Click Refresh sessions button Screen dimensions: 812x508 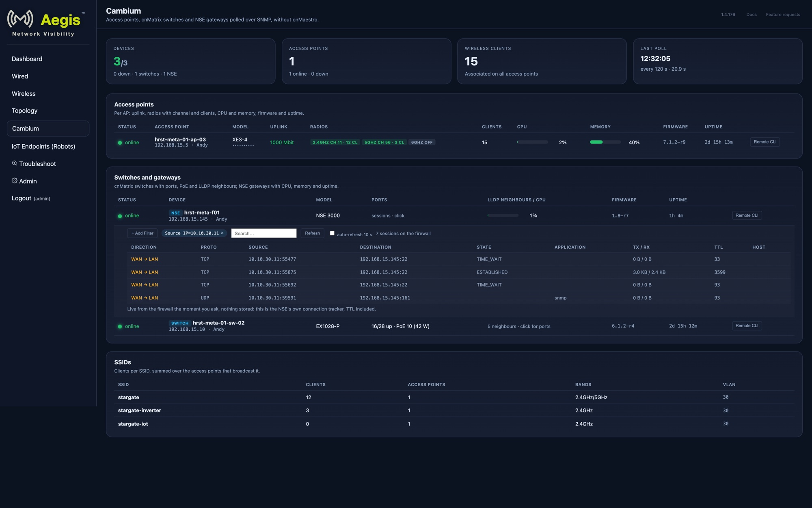point(312,233)
